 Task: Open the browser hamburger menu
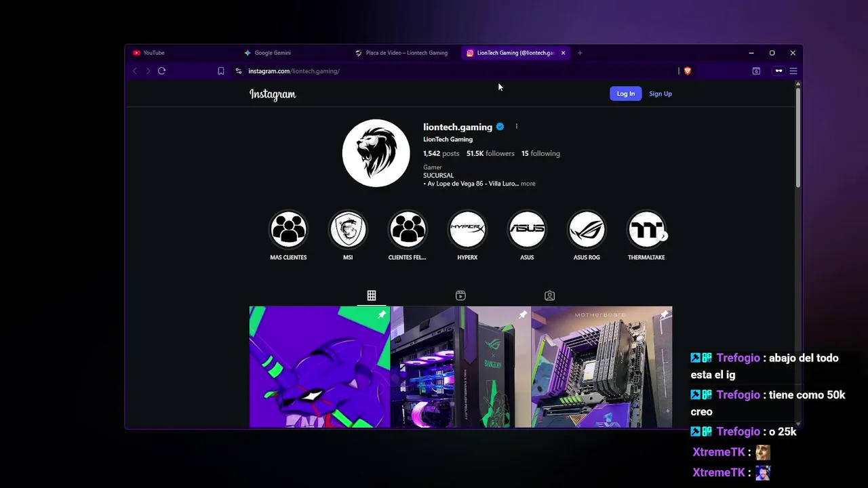coord(793,70)
